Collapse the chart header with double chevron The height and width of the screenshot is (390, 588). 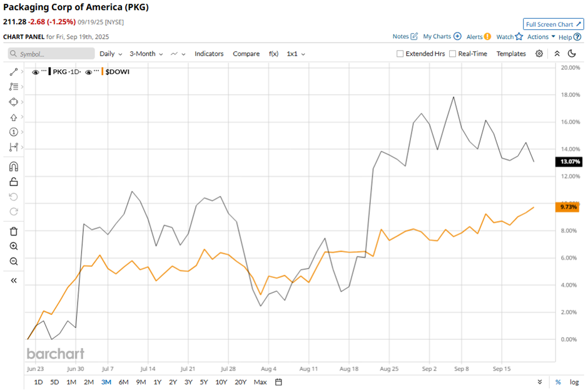click(557, 54)
